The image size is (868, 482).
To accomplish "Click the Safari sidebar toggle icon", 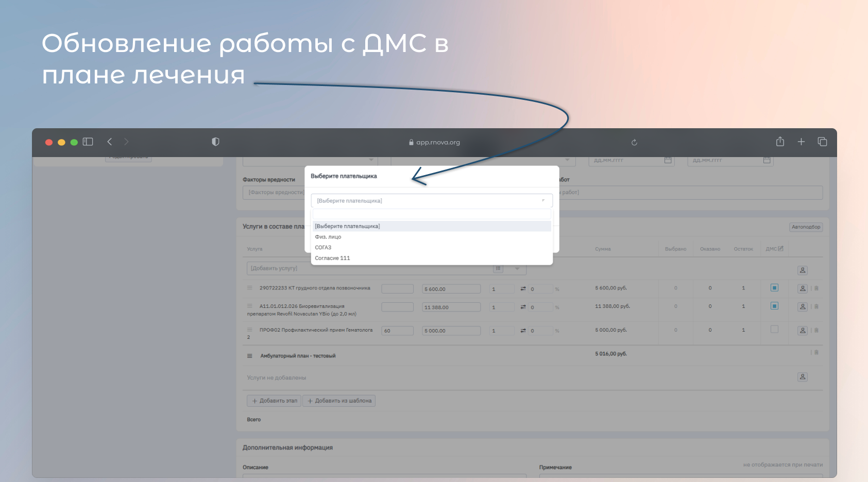I will pos(88,142).
